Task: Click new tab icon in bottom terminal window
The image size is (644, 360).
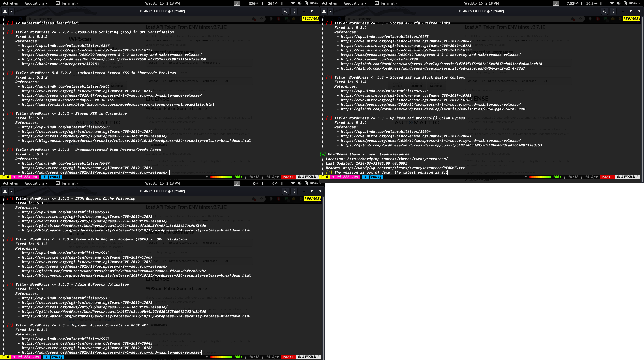Action: (5, 191)
